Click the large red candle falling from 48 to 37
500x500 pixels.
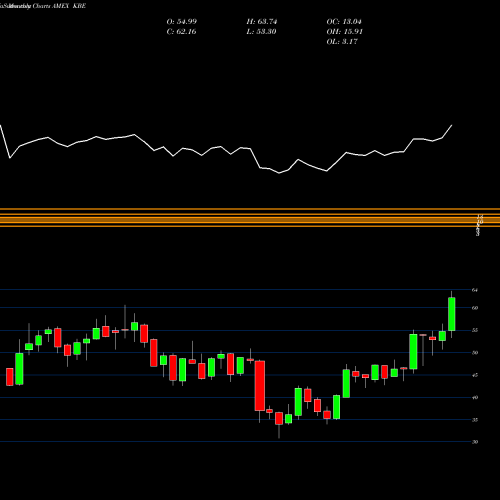pyautogui.click(x=260, y=386)
